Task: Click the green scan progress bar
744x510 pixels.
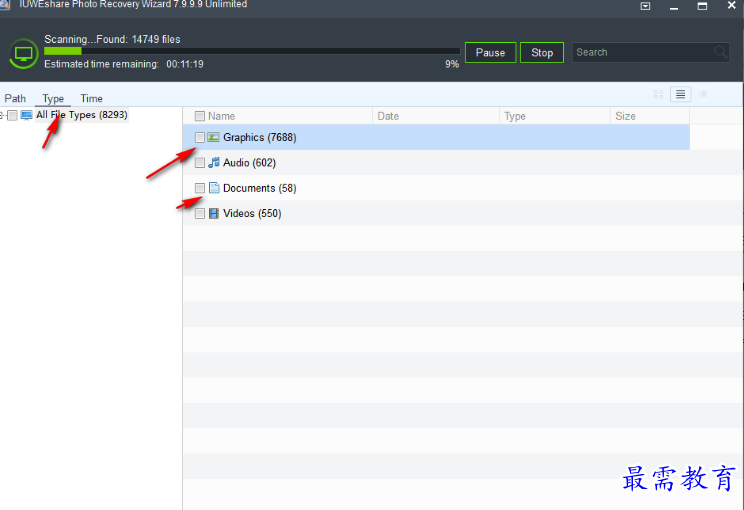Action: (252, 51)
